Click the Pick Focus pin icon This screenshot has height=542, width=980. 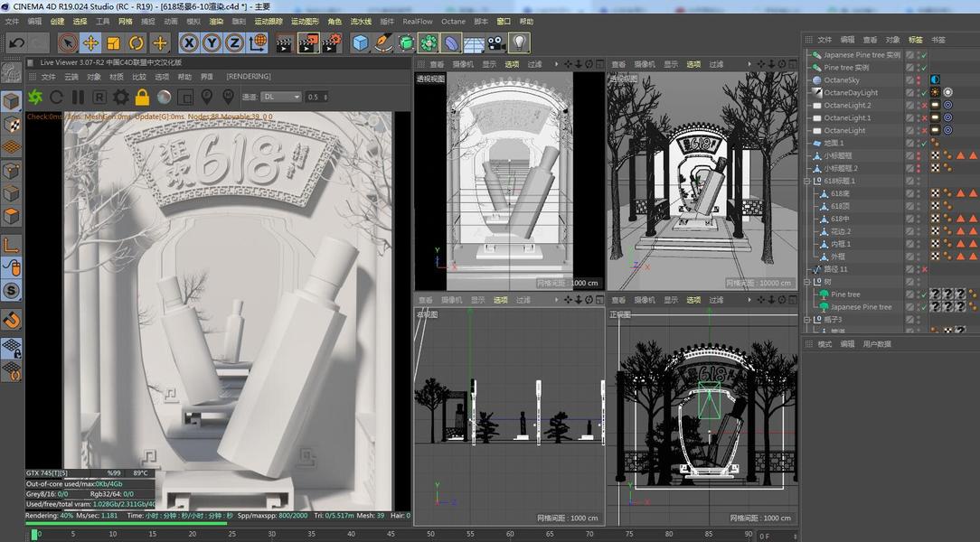tap(206, 97)
